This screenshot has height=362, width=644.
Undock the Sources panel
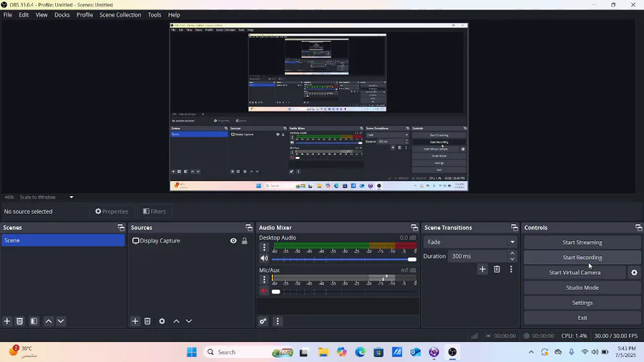click(249, 228)
